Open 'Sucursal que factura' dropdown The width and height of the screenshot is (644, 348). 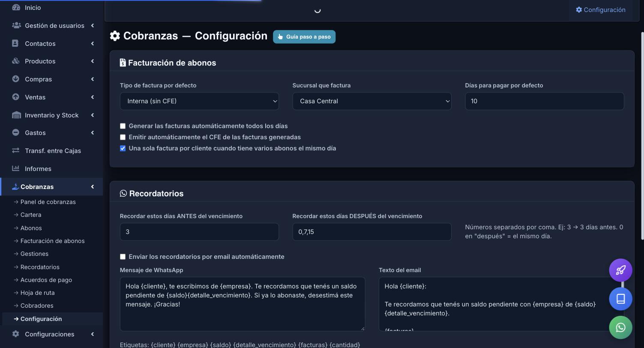tap(372, 101)
